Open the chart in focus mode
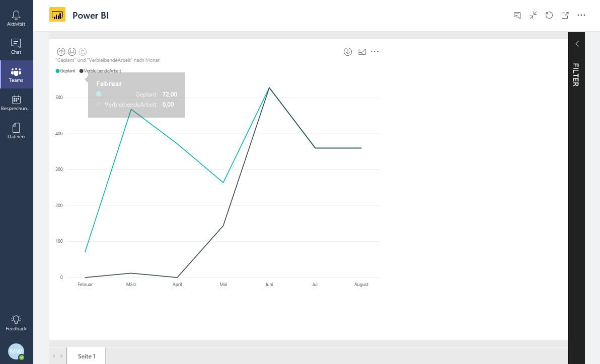The image size is (600, 364). pyautogui.click(x=362, y=52)
